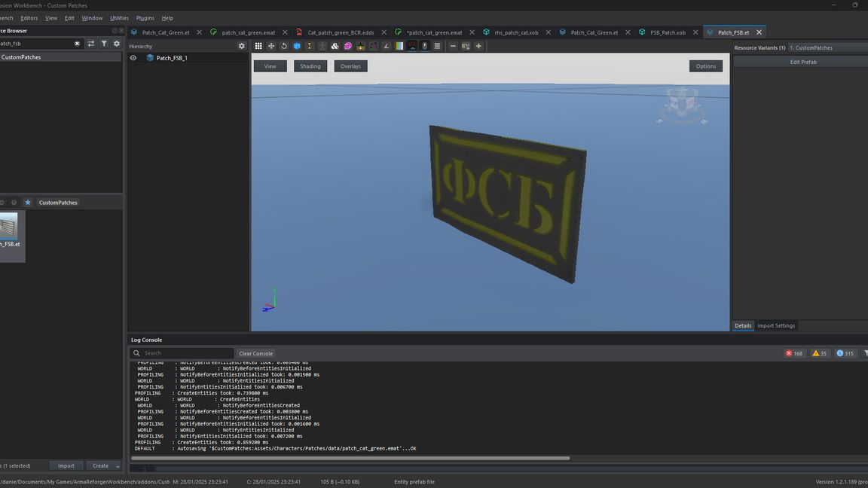This screenshot has width=868, height=488.
Task: Clear the Resource Browser search text
Action: point(77,44)
